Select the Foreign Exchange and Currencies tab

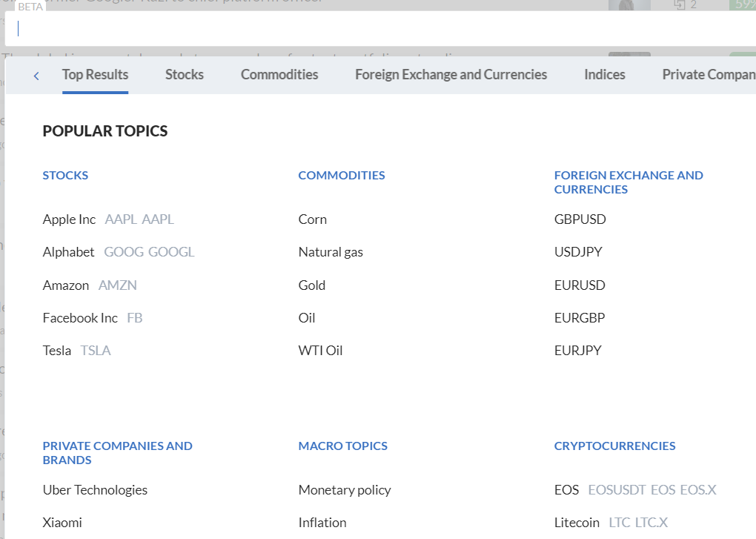coord(451,75)
